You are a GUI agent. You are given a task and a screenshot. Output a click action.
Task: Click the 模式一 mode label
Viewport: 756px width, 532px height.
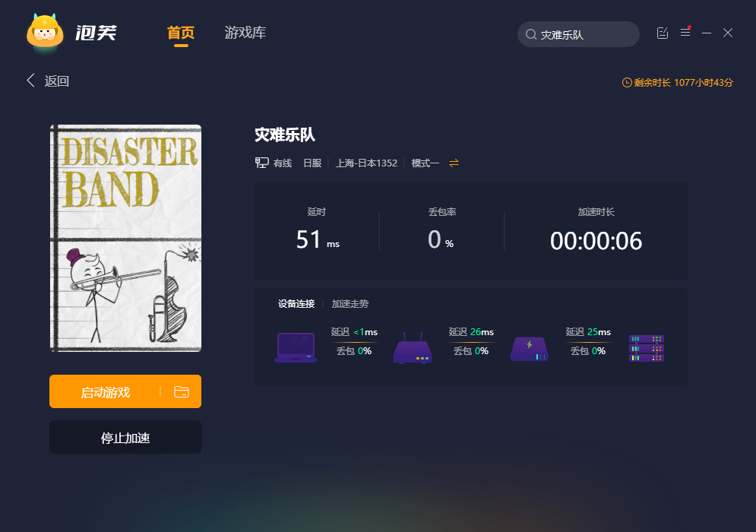pyautogui.click(x=425, y=163)
